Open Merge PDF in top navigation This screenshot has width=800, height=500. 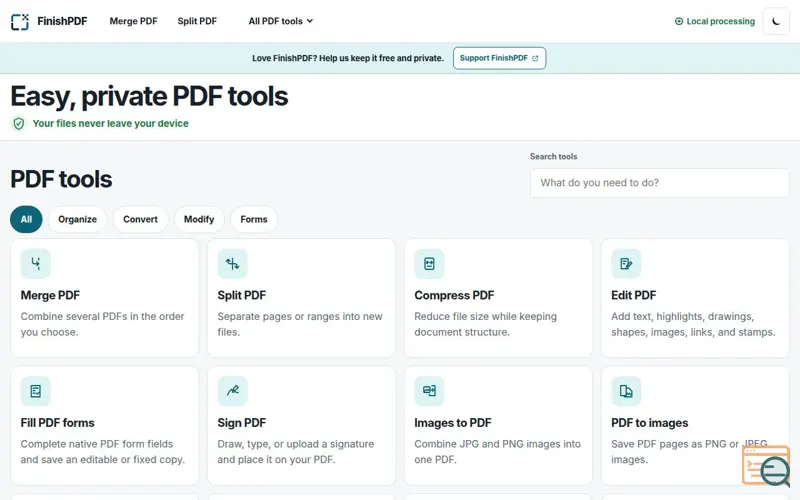pyautogui.click(x=133, y=21)
